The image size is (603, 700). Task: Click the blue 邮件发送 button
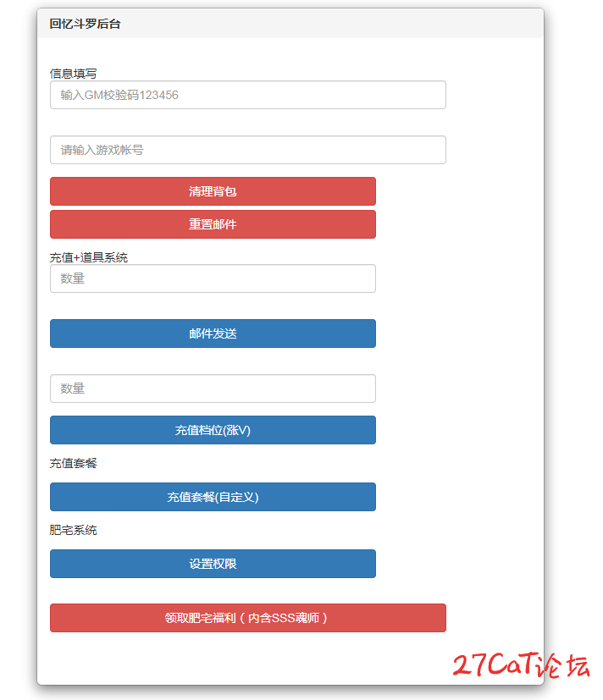[213, 333]
